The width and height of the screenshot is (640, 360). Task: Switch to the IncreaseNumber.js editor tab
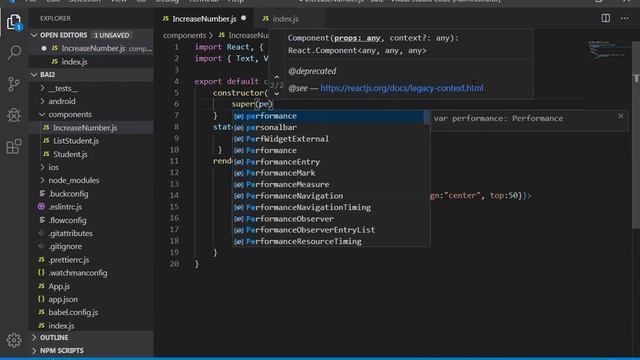click(203, 19)
